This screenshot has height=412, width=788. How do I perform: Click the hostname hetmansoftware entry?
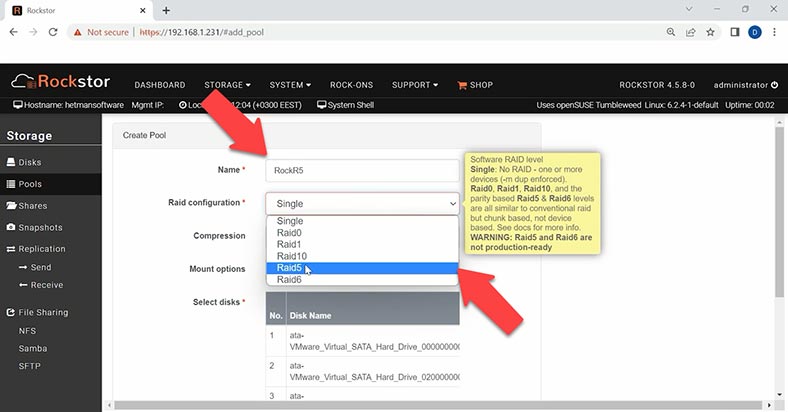tap(68, 105)
